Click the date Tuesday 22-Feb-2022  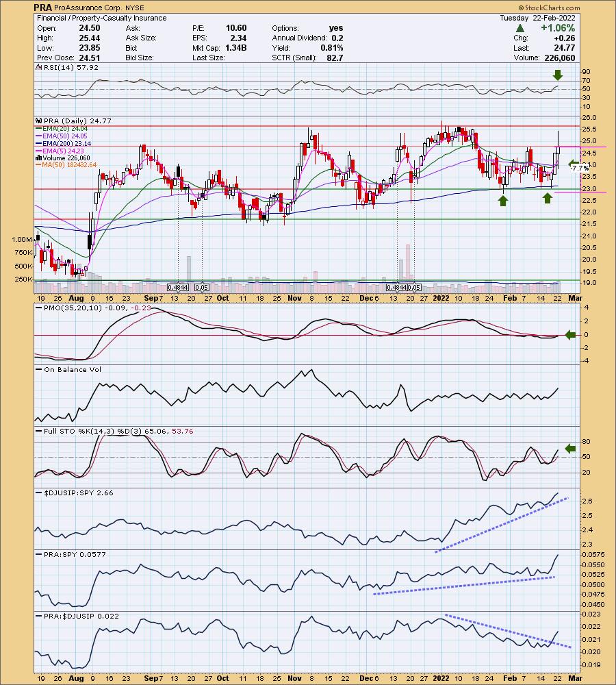point(537,18)
